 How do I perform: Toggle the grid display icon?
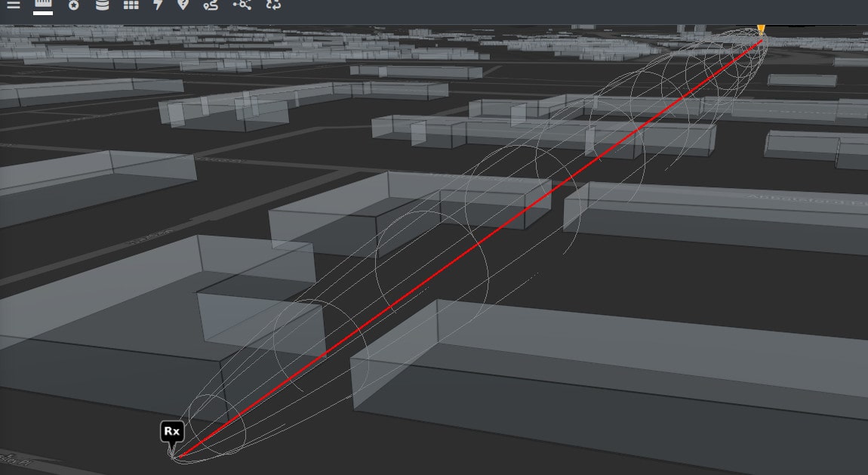133,6
